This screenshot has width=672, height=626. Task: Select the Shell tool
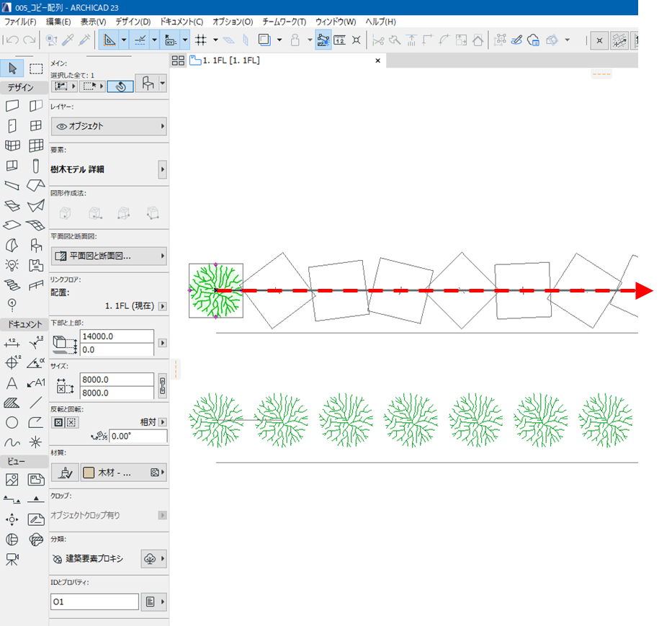click(36, 205)
